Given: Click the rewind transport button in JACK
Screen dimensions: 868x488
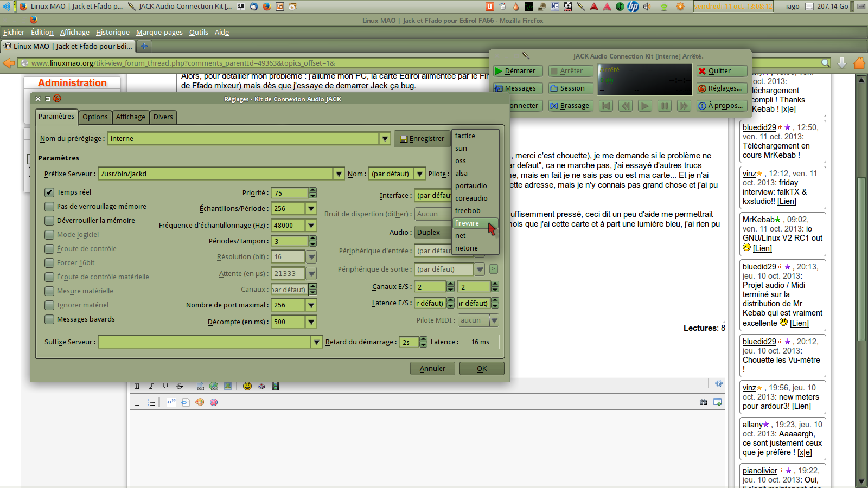Looking at the screenshot, I should click(x=626, y=106).
